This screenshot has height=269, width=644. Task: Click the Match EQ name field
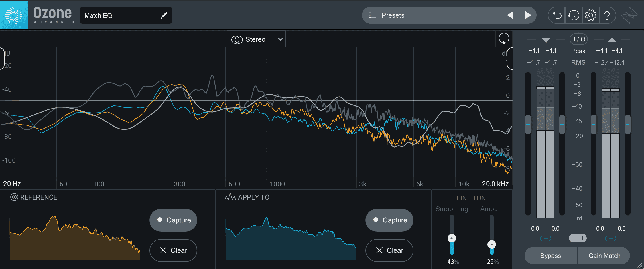coord(126,15)
